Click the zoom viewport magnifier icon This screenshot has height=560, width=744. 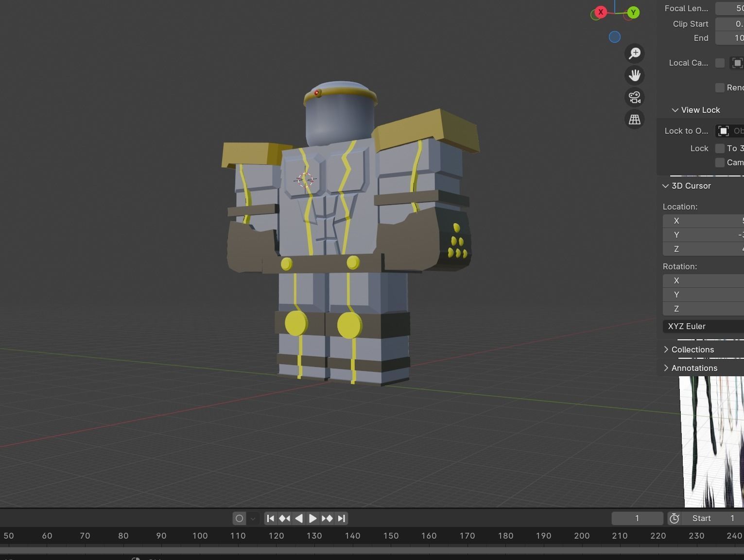(x=635, y=53)
